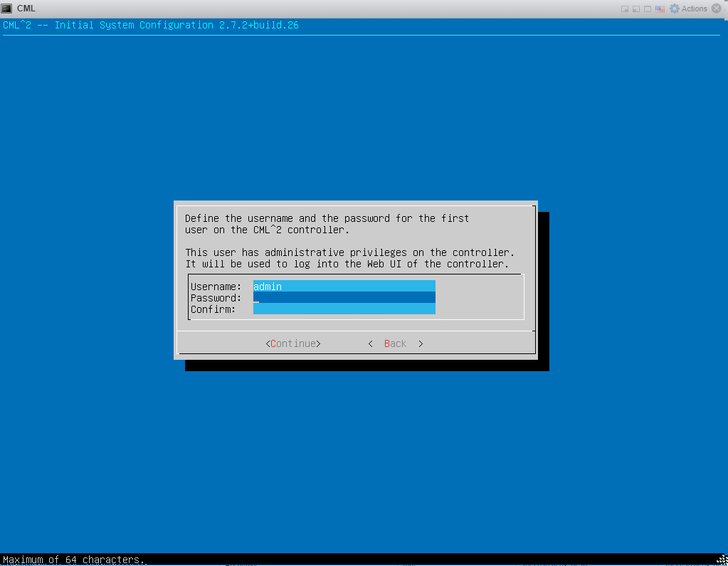Select the Continue button
Screen dimensions: 728x566
pos(293,343)
